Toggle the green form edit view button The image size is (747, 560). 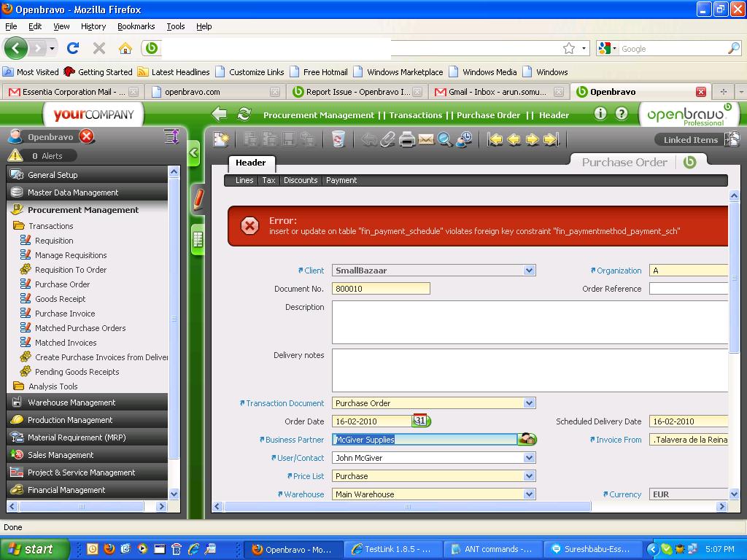(197, 198)
